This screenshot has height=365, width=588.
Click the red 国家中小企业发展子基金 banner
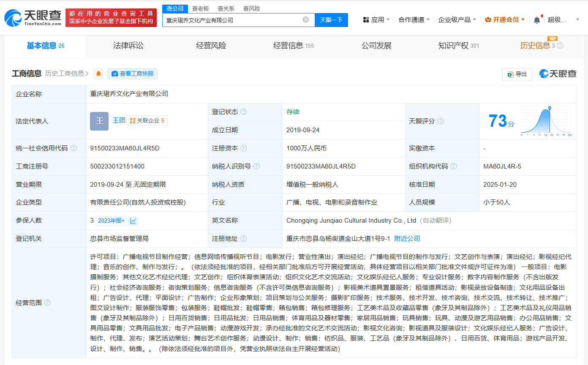click(x=111, y=18)
